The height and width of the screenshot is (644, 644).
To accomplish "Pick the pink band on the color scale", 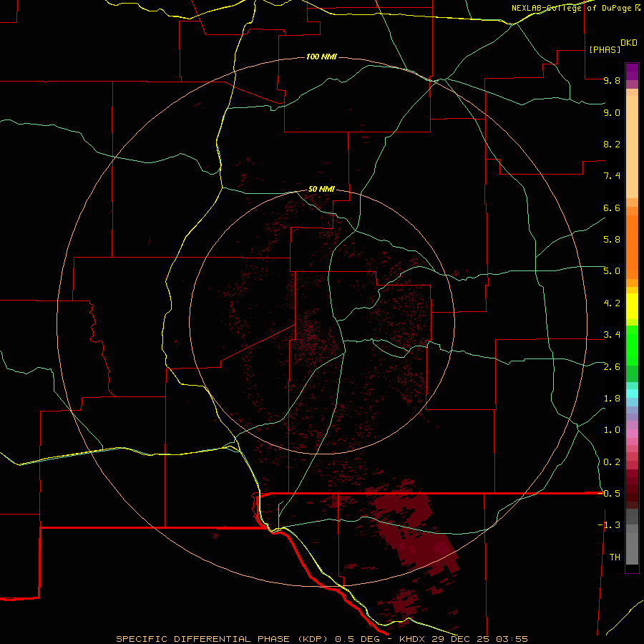I will (x=632, y=434).
